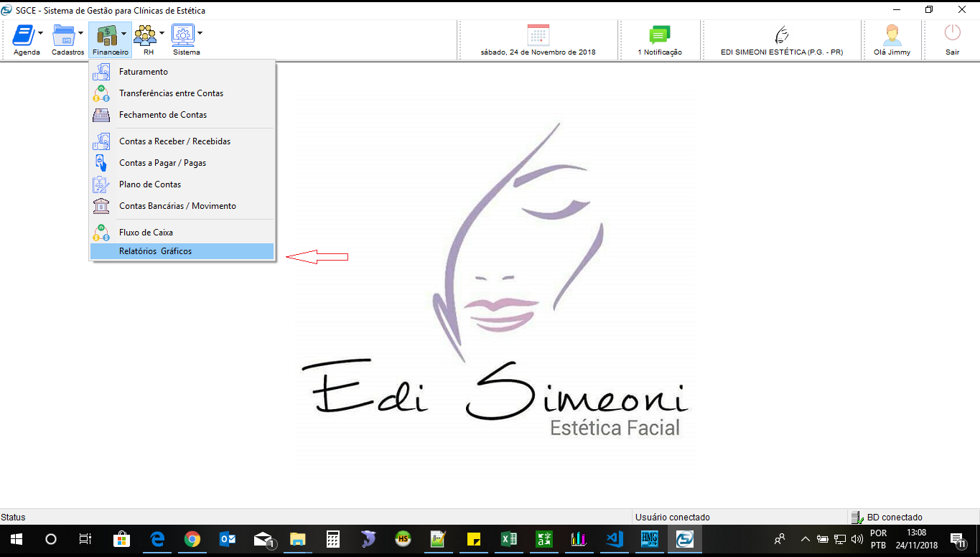The image size is (980, 557).
Task: Select Fechamento de Contas menu entry
Action: [x=182, y=115]
